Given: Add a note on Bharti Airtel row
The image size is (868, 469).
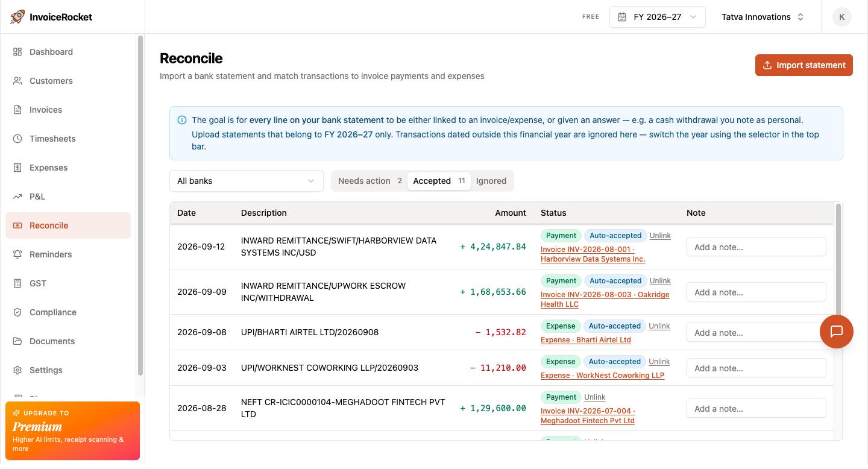Looking at the screenshot, I should pos(756,333).
